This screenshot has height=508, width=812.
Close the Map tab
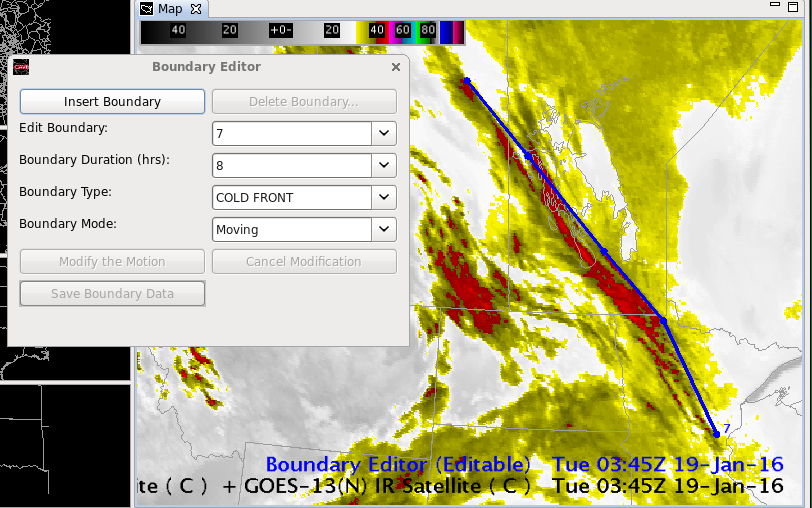pos(196,9)
